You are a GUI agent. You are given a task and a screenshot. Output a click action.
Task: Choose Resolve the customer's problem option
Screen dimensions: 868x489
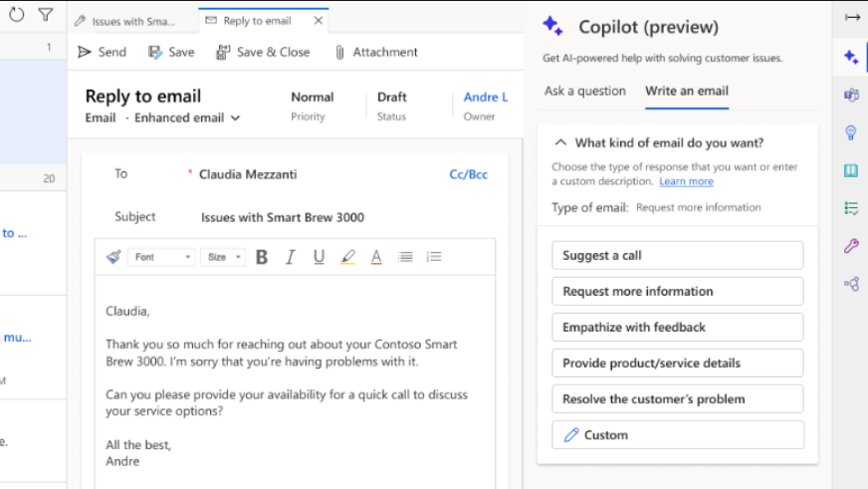(678, 399)
